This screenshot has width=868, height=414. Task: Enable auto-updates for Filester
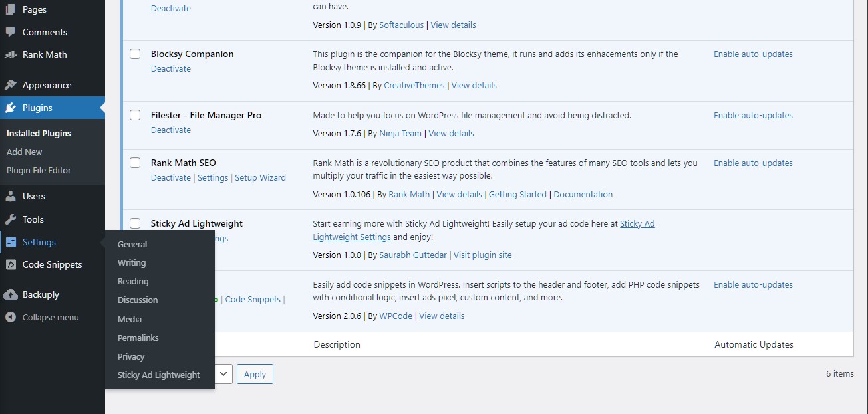[x=753, y=115]
